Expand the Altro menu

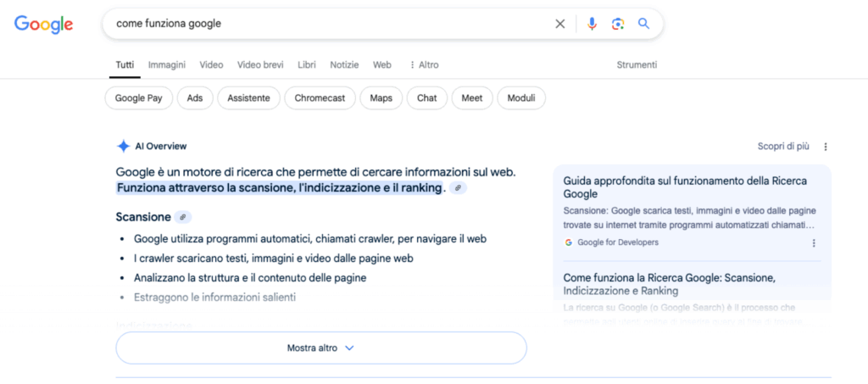424,64
